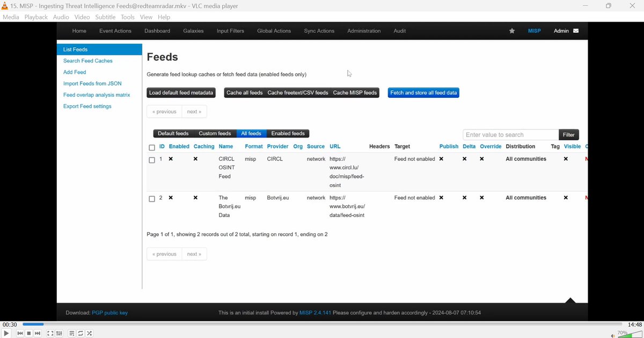The height and width of the screenshot is (338, 644).
Task: Open VLC Playback menu
Action: [x=36, y=17]
